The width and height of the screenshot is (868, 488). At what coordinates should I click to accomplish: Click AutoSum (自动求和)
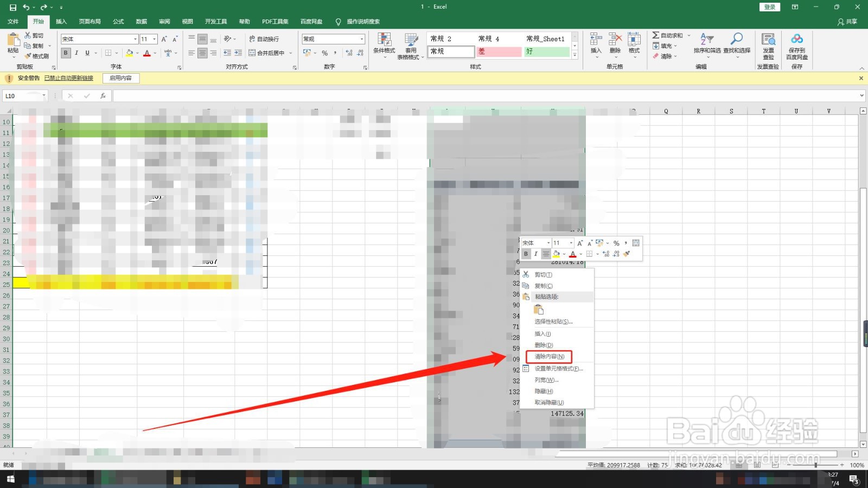point(668,35)
